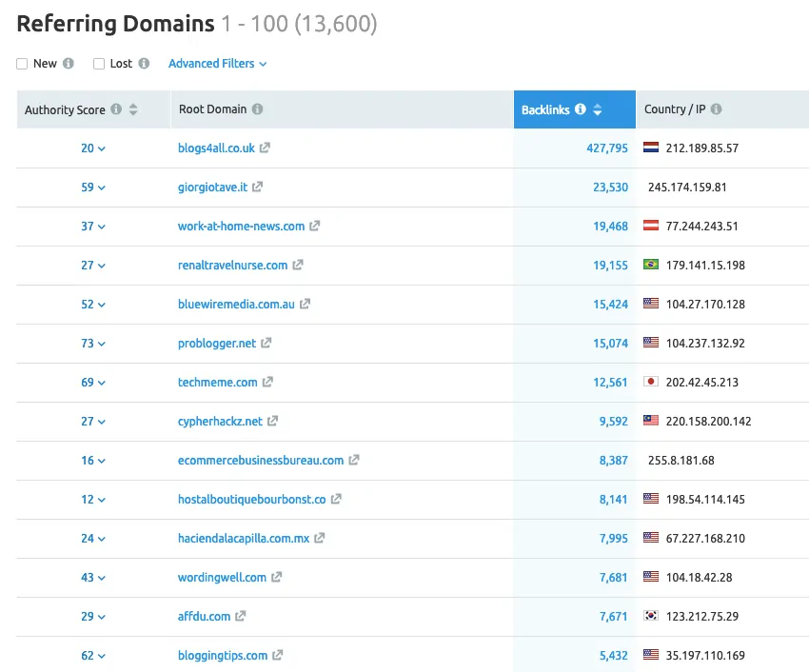Expand authority score 73 for problogger.net

pyautogui.click(x=93, y=344)
